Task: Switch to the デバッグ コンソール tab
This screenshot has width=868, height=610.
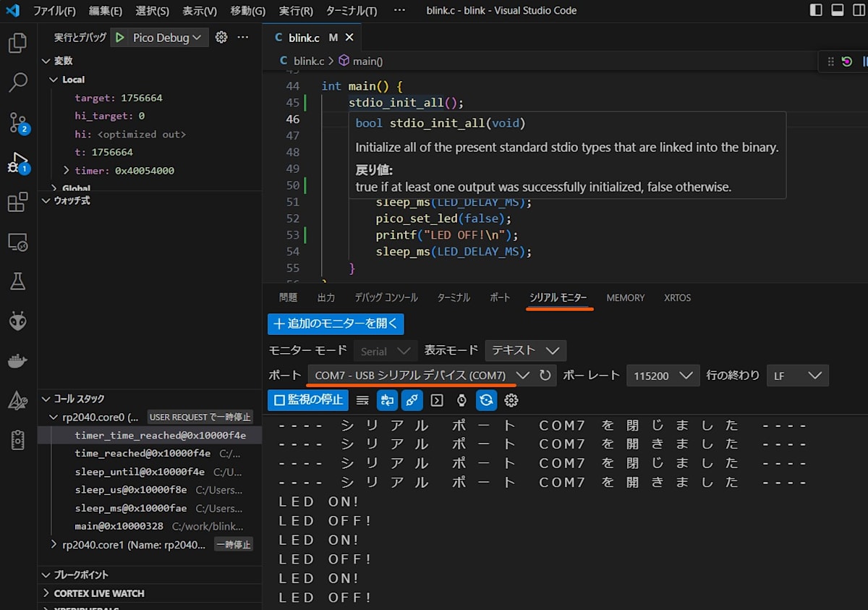Action: point(386,297)
